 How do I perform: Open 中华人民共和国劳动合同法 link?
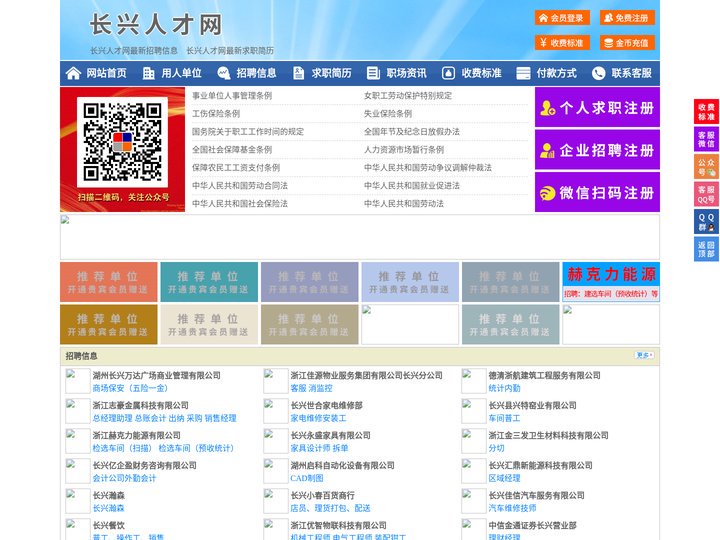click(240, 186)
